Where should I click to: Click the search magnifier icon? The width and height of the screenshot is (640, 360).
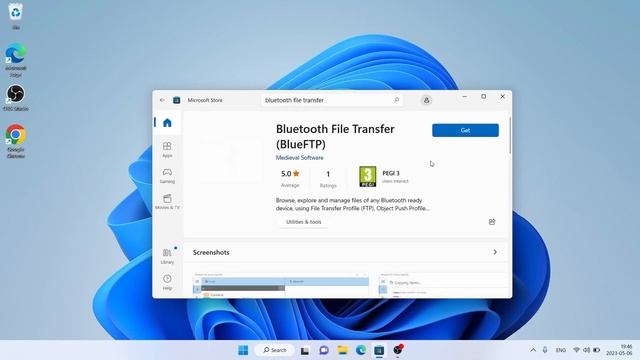pos(396,100)
